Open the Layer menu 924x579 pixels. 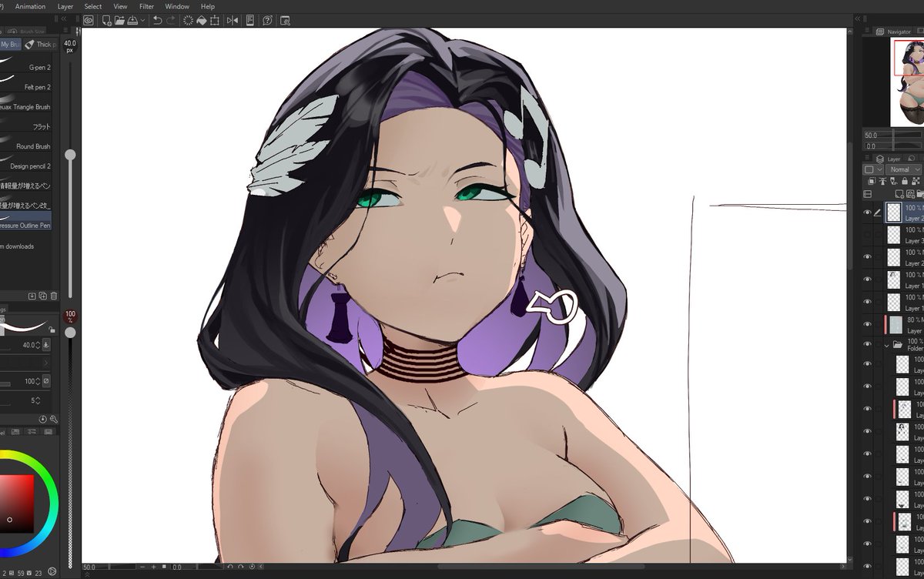tap(65, 6)
